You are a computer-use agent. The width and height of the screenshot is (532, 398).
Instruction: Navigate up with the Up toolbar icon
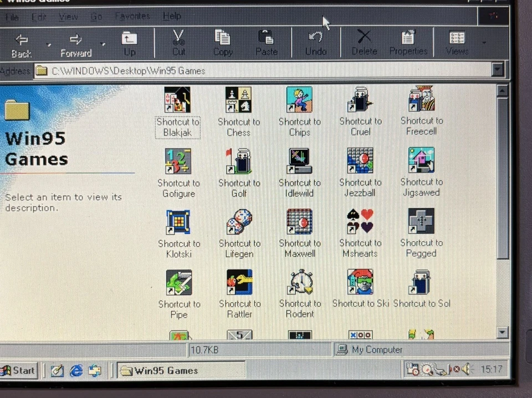point(129,42)
